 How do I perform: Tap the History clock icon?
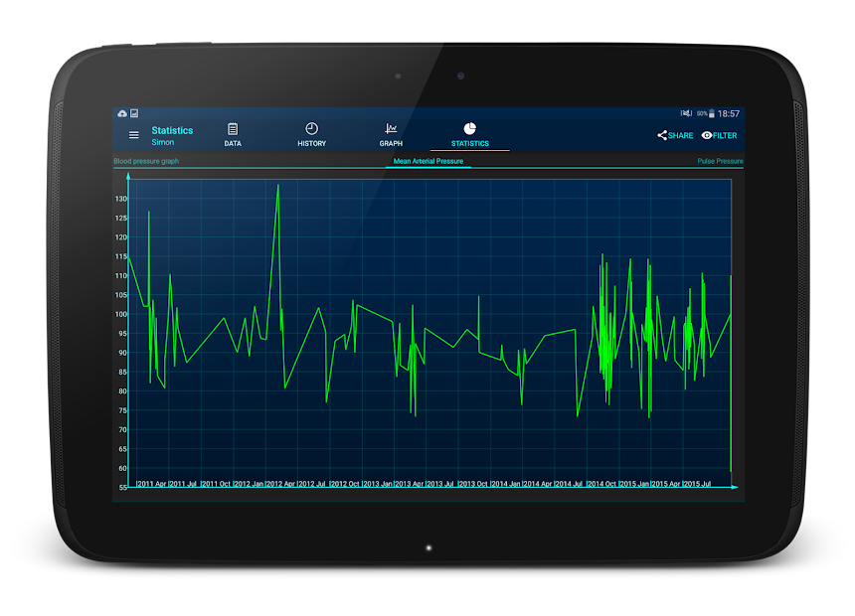tap(311, 129)
